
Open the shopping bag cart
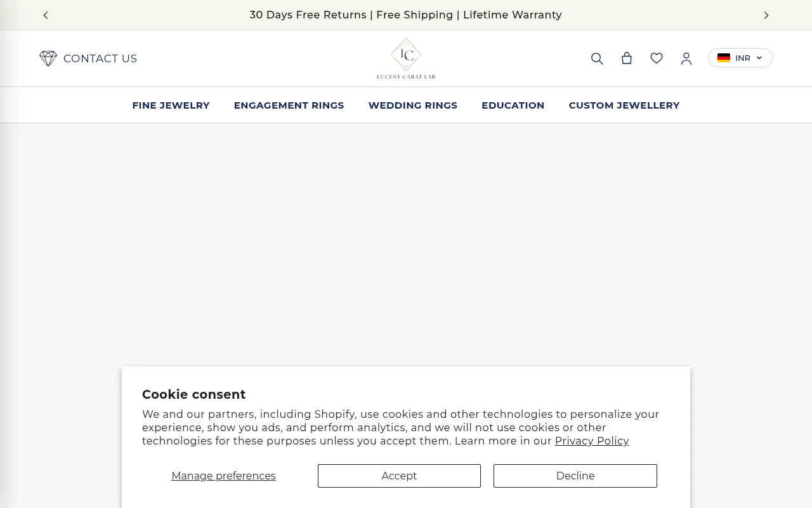tap(627, 58)
